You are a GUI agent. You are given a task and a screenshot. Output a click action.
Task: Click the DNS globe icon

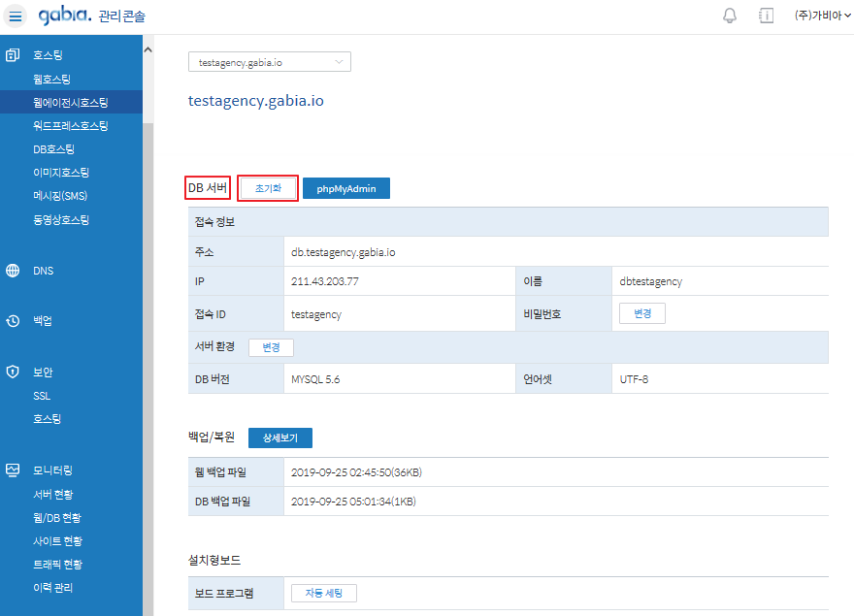pyautogui.click(x=13, y=271)
